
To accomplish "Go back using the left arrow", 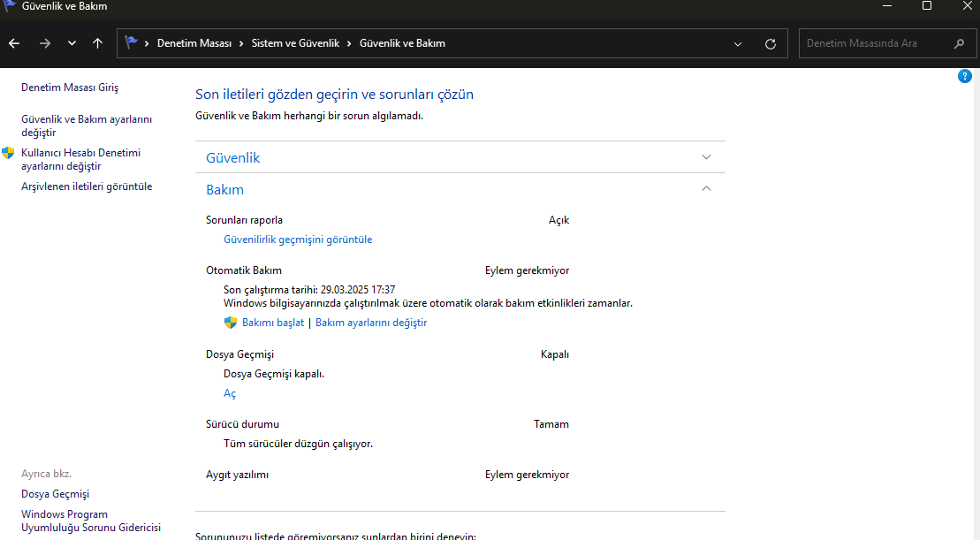I will pyautogui.click(x=14, y=43).
